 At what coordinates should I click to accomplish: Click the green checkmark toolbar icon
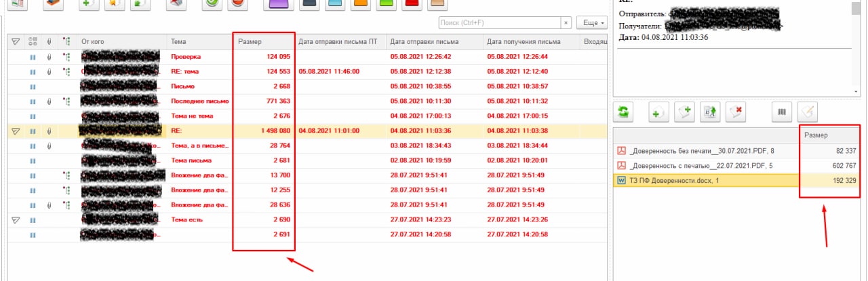212,4
